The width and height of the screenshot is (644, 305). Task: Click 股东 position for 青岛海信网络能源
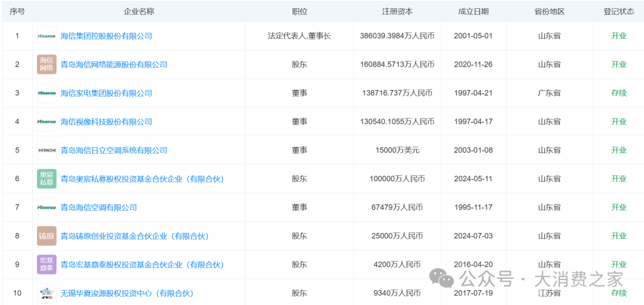[x=299, y=64]
